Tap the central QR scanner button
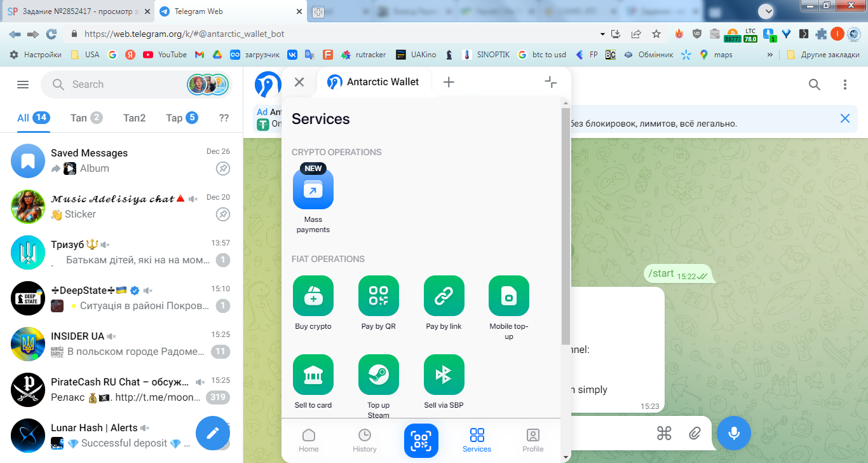 tap(421, 441)
